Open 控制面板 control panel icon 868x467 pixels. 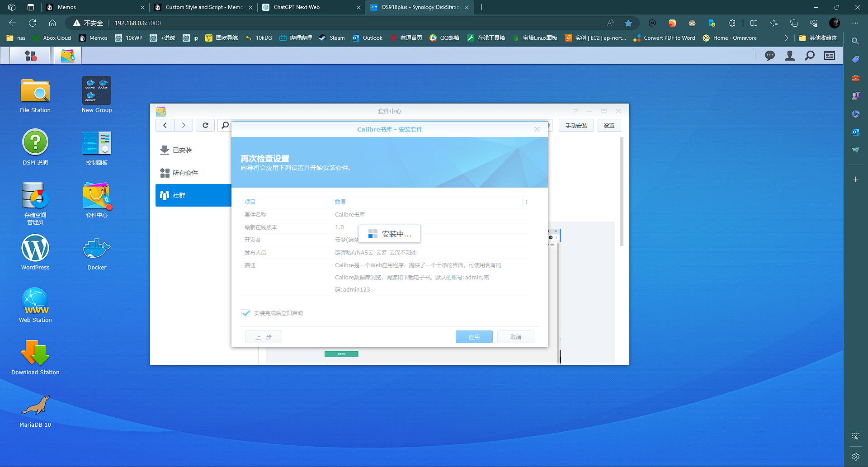[x=97, y=147]
